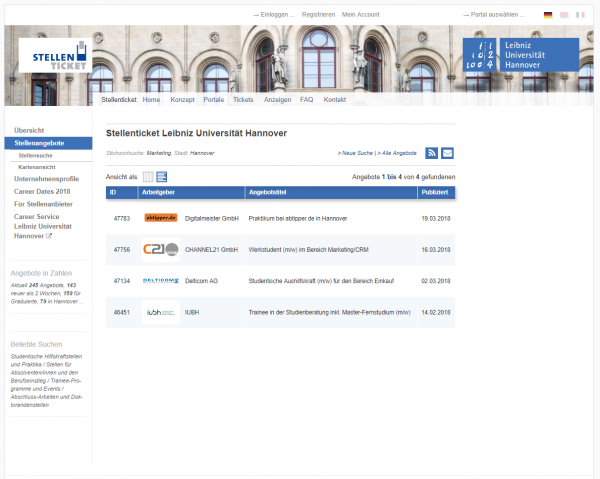Open Portale navigation item
Screen dimensions: 600x479
coord(214,99)
